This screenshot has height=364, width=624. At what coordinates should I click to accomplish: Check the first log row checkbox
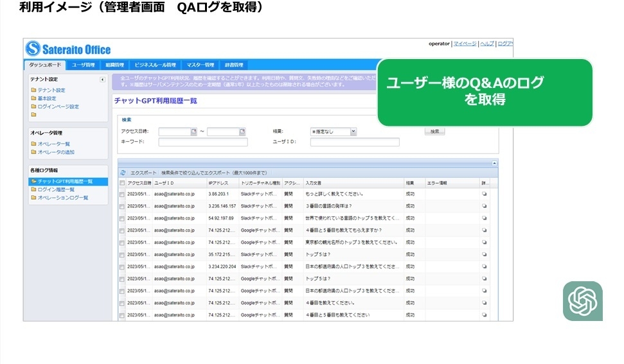coord(122,194)
